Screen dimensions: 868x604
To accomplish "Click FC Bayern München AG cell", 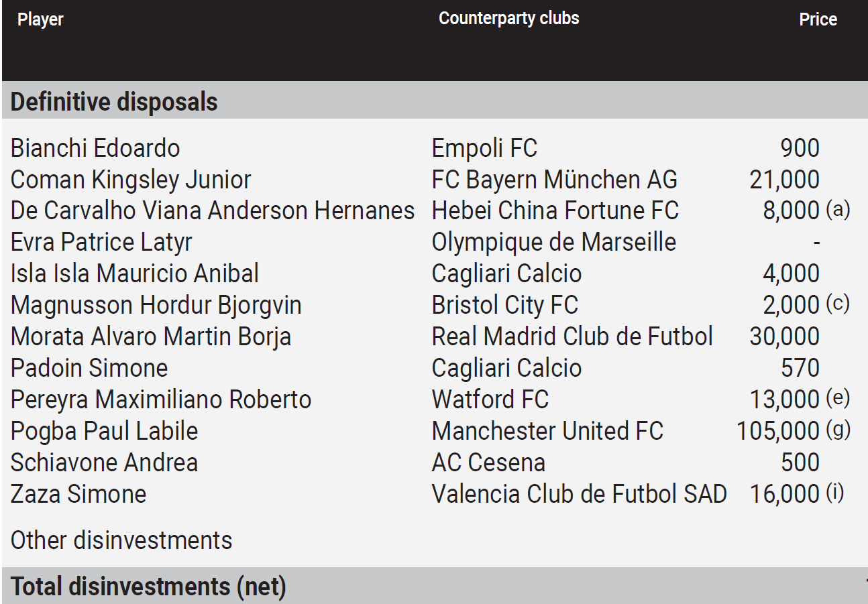I will (555, 180).
